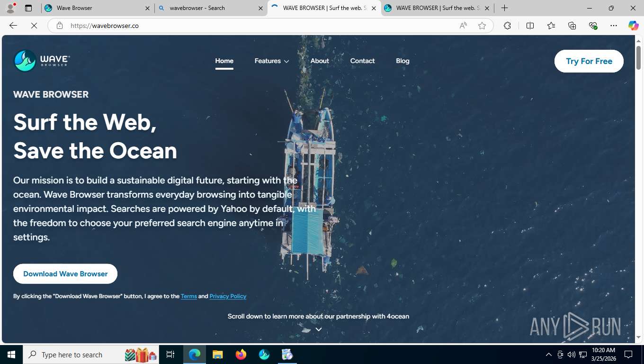The image size is (644, 364).
Task: Switch to the last WAVE BROWSER tab
Action: pos(437,8)
